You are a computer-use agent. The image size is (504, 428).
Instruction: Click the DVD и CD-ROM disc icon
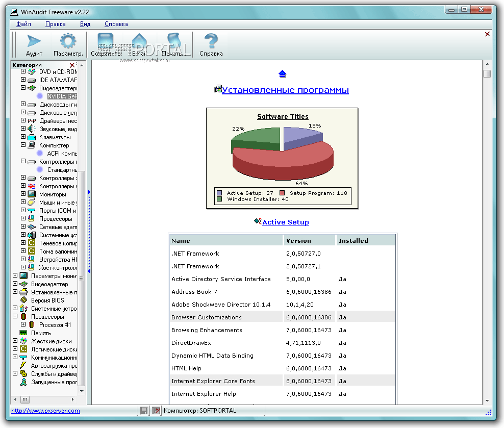point(32,71)
